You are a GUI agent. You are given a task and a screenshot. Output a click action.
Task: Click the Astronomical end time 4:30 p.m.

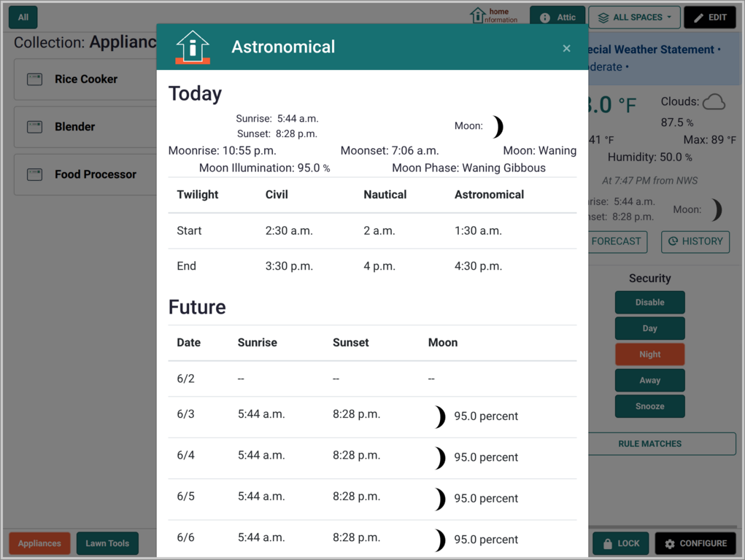pos(478,266)
